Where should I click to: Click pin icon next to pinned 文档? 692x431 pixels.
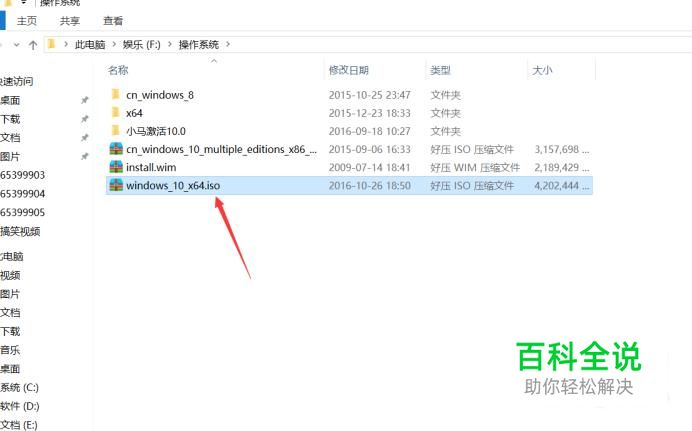(85, 138)
